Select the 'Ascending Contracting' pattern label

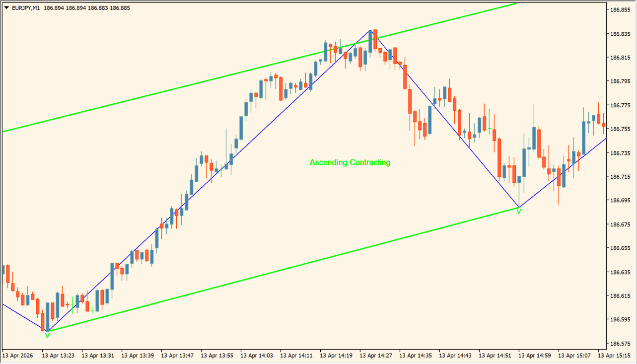pos(350,162)
